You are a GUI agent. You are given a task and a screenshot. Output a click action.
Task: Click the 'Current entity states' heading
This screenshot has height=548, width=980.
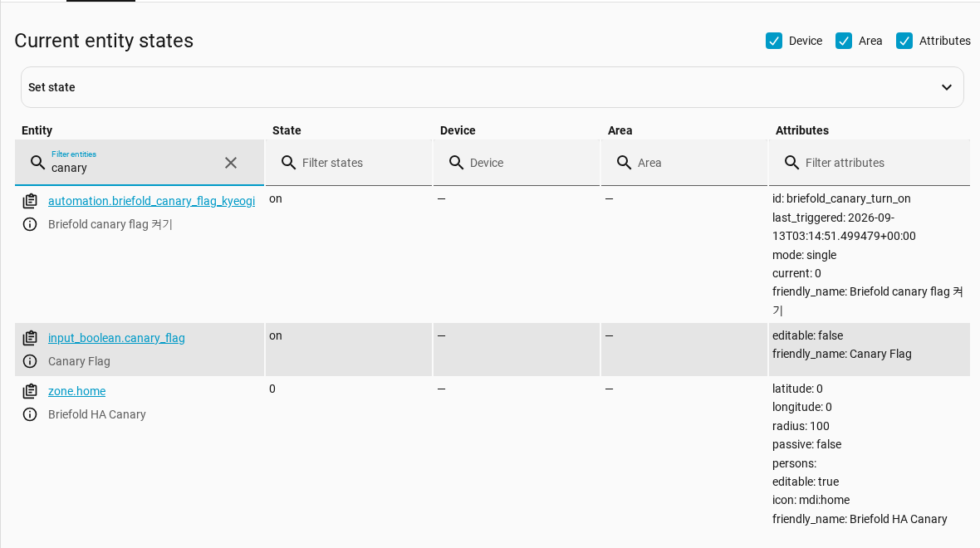[x=104, y=41]
